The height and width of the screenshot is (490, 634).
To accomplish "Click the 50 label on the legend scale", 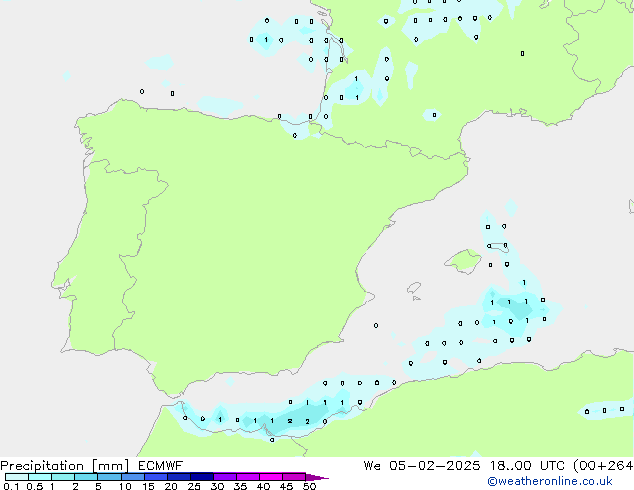I will [x=309, y=487].
